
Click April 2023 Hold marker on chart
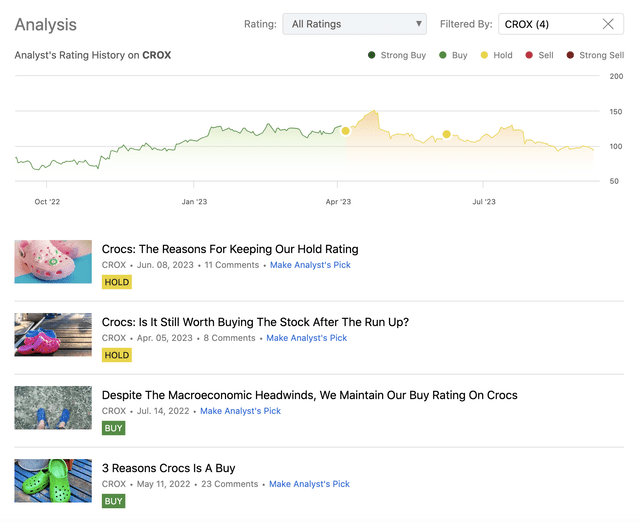pos(345,131)
